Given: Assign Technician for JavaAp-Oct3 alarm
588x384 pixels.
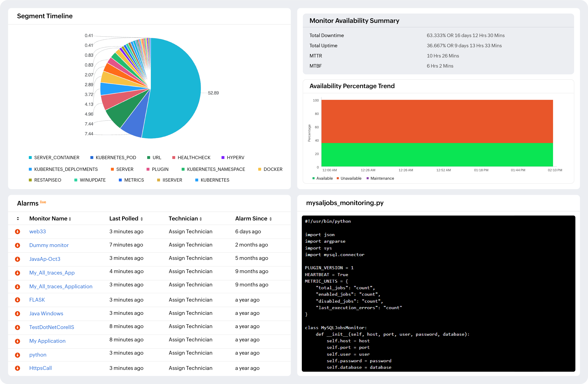Looking at the screenshot, I should pyautogui.click(x=191, y=258).
